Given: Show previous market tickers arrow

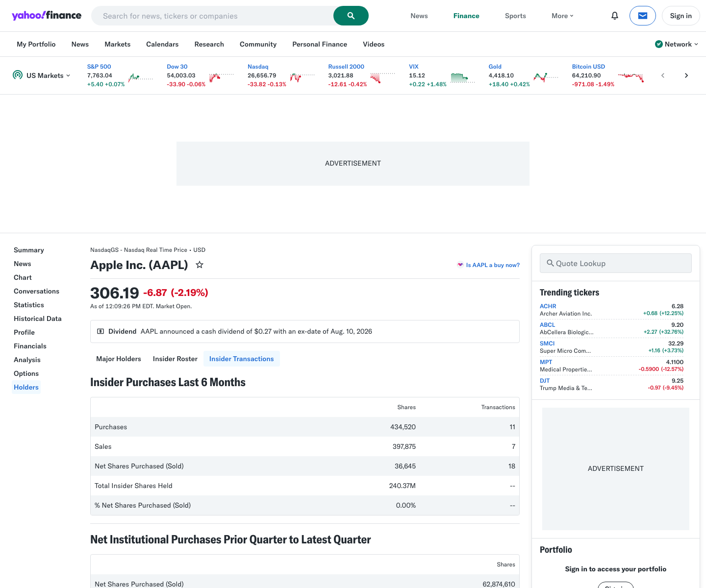Looking at the screenshot, I should click(x=663, y=75).
